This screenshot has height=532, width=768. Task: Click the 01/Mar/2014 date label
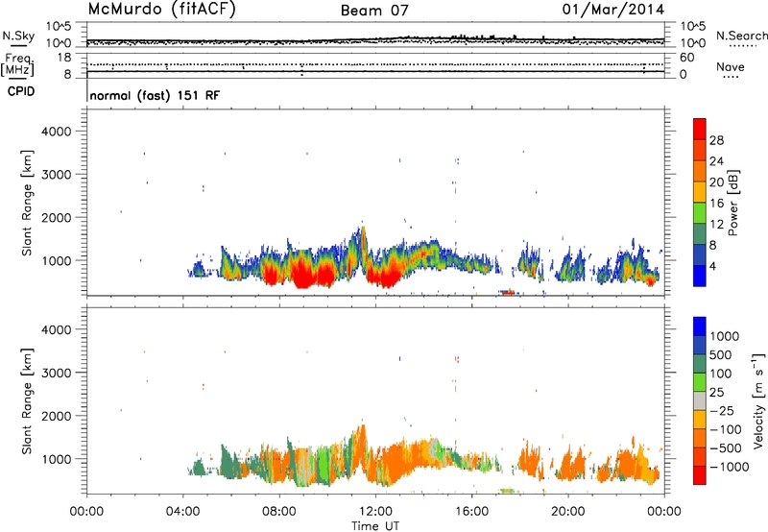click(x=613, y=10)
